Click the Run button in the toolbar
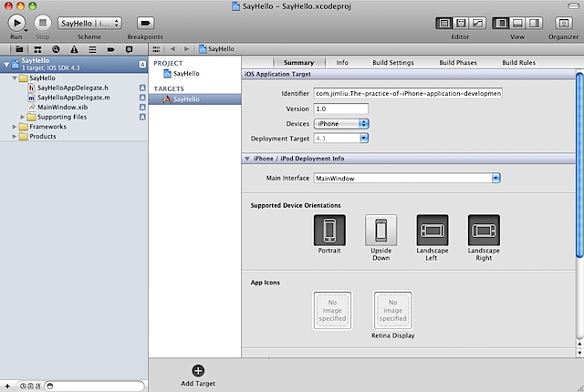The image size is (584, 392). coord(16,22)
